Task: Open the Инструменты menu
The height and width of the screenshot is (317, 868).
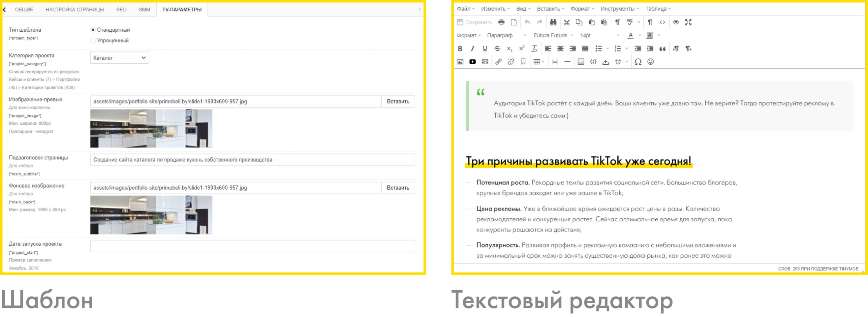Action: coord(620,9)
